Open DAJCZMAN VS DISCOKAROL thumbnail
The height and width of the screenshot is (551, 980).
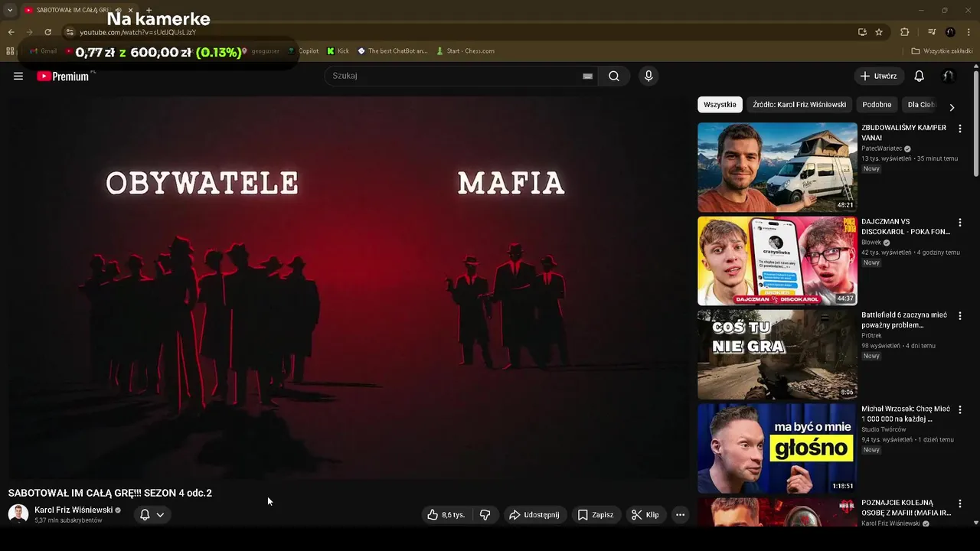[x=777, y=261]
